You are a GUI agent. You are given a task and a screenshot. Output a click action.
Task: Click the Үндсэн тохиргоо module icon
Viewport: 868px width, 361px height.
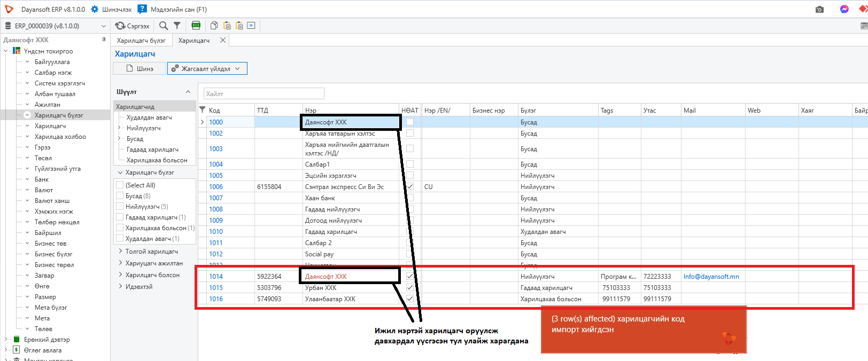[x=17, y=51]
